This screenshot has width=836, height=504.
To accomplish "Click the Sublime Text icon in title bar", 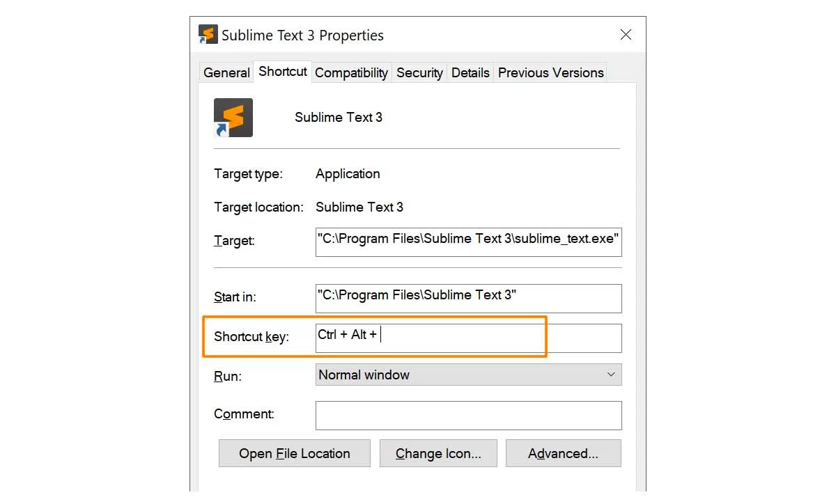I will click(x=208, y=35).
